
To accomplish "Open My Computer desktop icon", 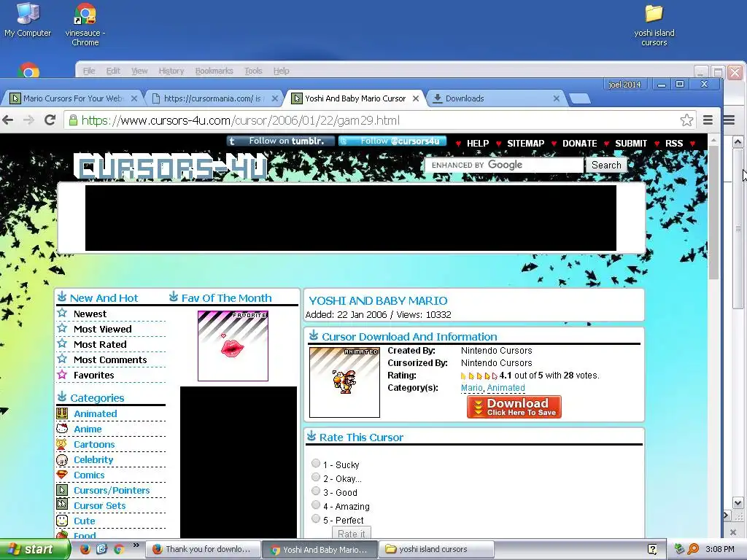I will (x=28, y=20).
